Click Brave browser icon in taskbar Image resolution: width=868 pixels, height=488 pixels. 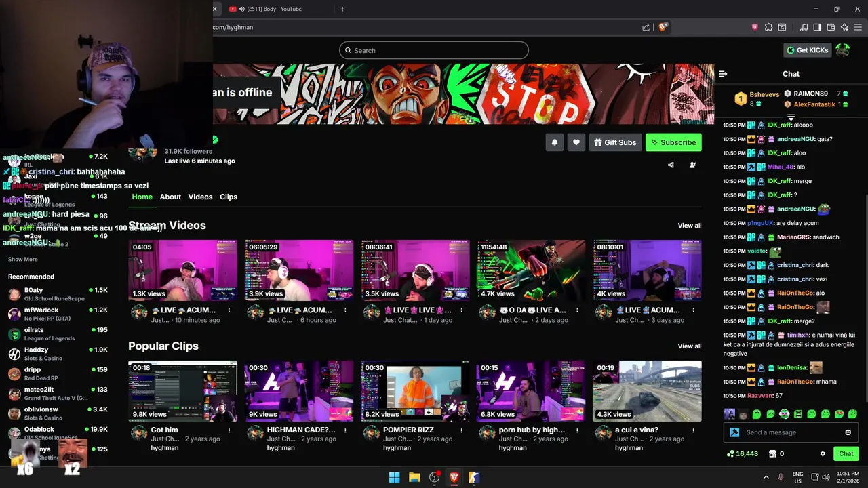coord(454,477)
